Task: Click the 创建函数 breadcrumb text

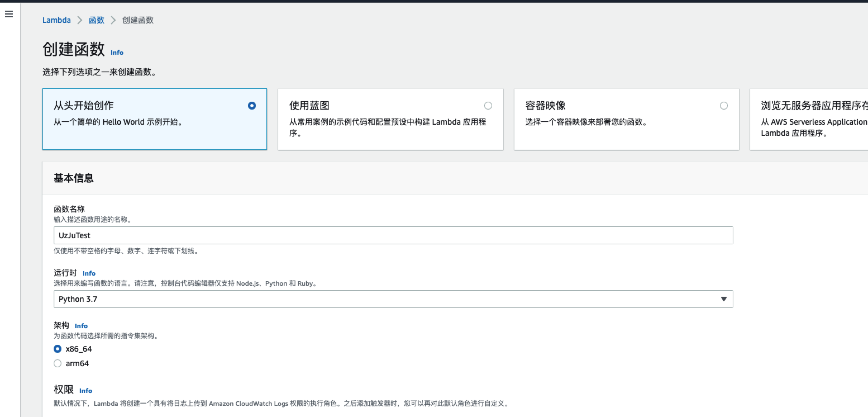Action: click(x=138, y=20)
